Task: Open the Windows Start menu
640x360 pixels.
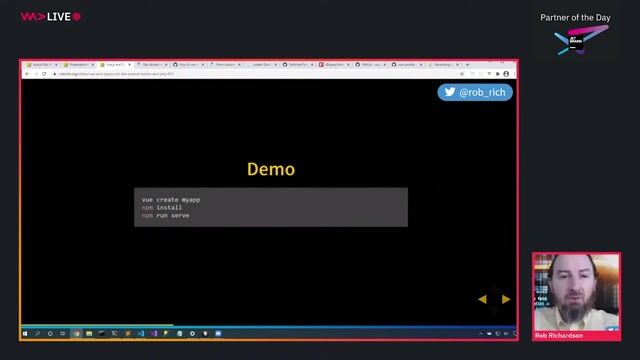Action: click(x=25, y=333)
